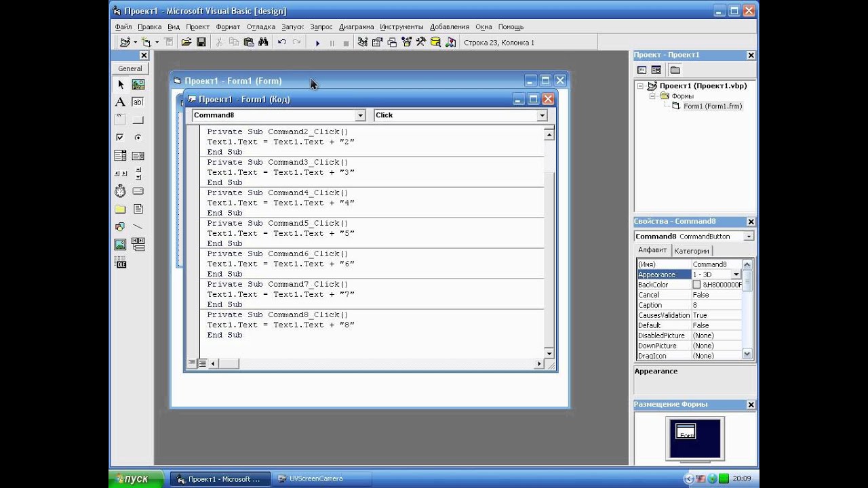This screenshot has width=868, height=488.
Task: Open the Правка menu
Action: 149,27
